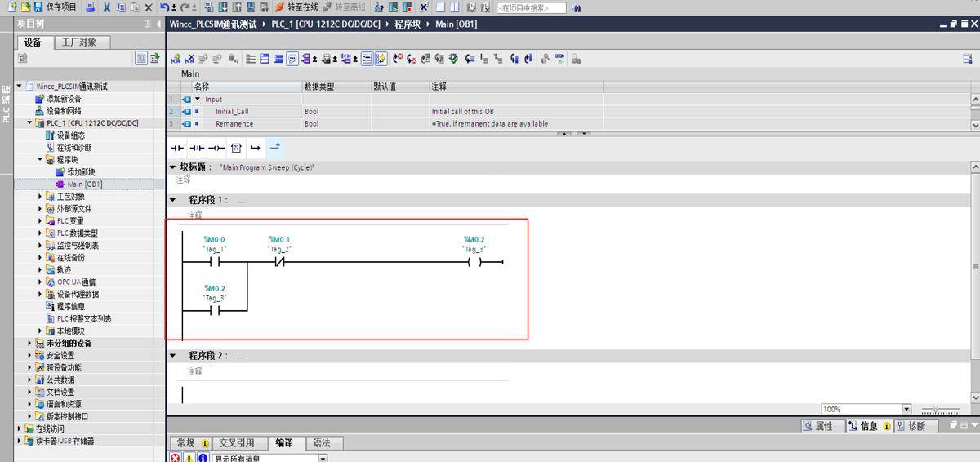Click the delete network icon in the editor toolbar
The image size is (980, 462).
pyautogui.click(x=190, y=59)
